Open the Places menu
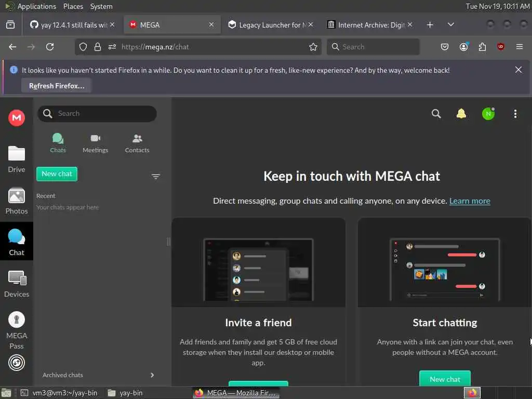The image size is (532, 399). click(73, 6)
